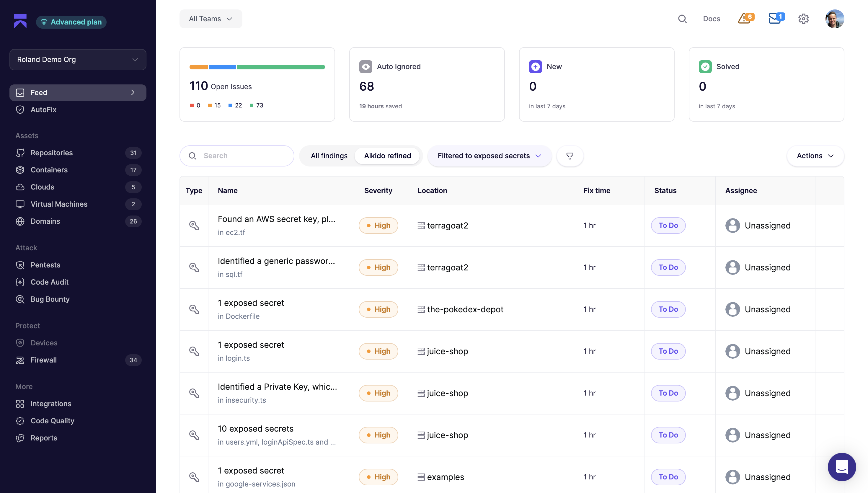868x493 pixels.
Task: Select the Aikido refined view
Action: point(387,156)
